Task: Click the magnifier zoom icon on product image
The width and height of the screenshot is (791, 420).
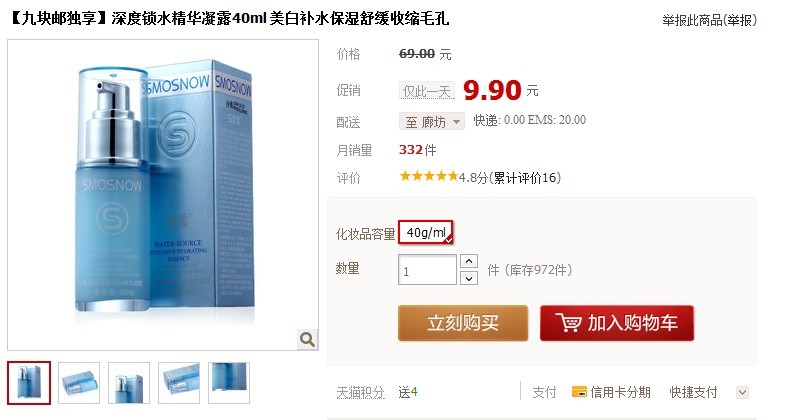Action: pyautogui.click(x=307, y=339)
